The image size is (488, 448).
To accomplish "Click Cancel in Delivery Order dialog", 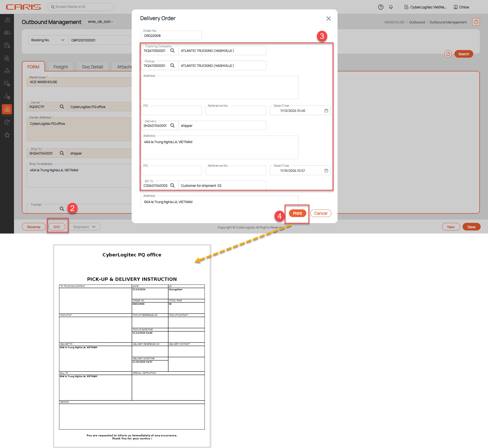I will tap(321, 213).
